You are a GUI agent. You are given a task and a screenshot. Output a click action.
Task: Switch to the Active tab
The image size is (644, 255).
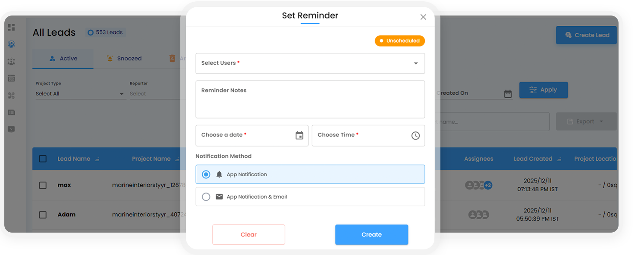63,59
